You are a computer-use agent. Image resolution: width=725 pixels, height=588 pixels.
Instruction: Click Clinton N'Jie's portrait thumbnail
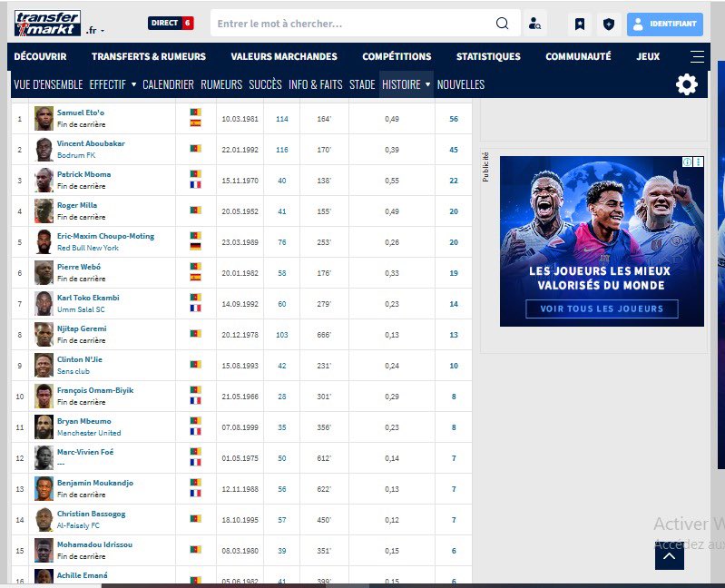[x=44, y=365]
